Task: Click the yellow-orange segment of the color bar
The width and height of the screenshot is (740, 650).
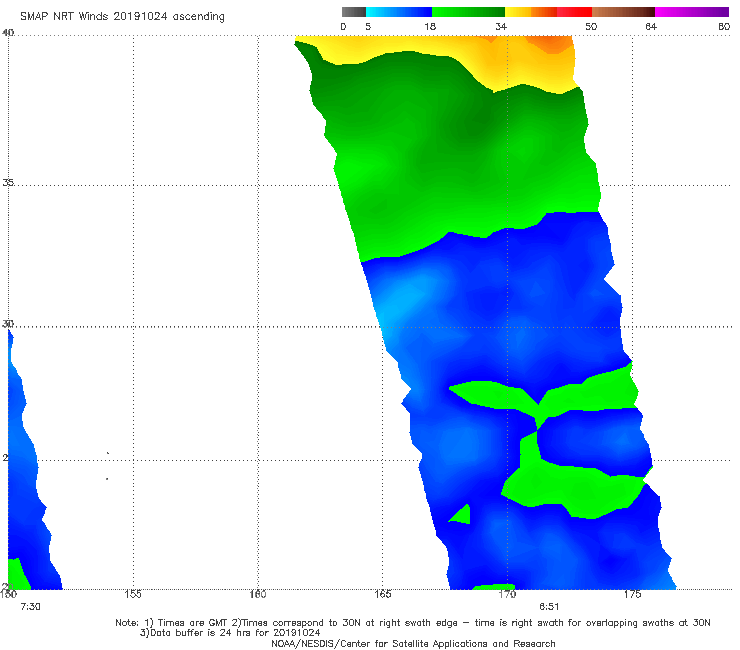Action: tap(531, 12)
